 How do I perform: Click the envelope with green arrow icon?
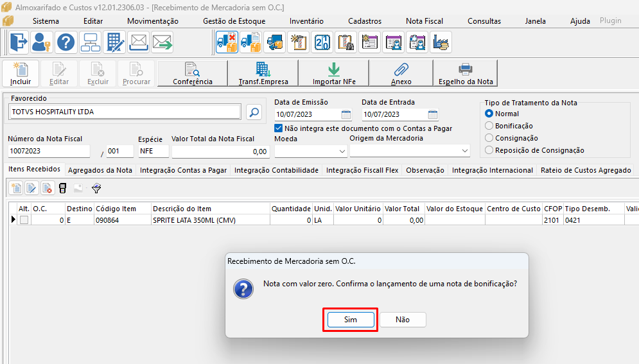click(x=162, y=42)
